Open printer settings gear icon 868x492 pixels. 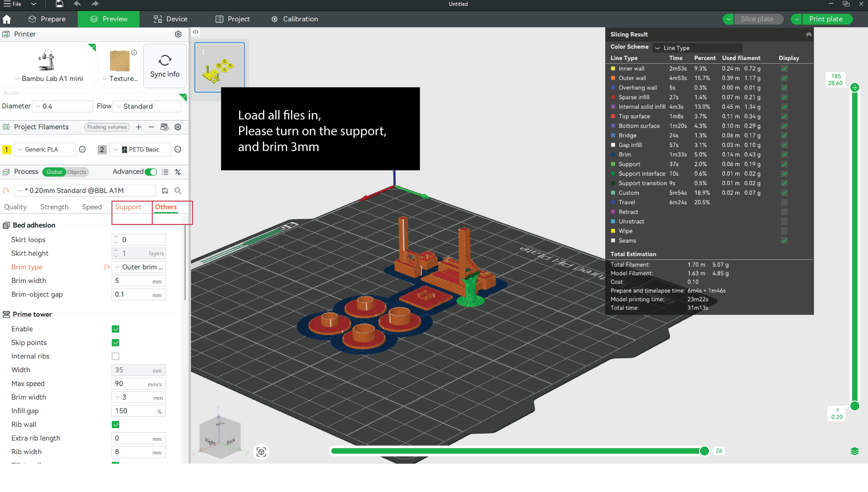[x=178, y=34]
